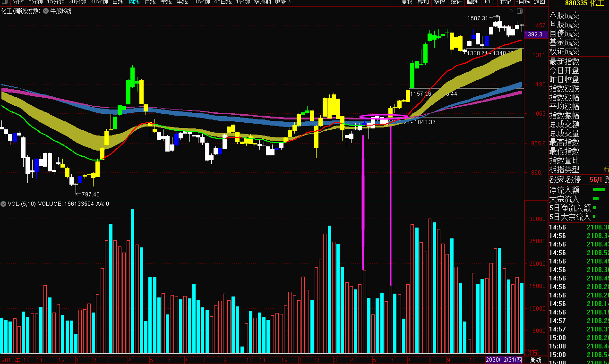Select the 15分钟 period

click(55, 2)
